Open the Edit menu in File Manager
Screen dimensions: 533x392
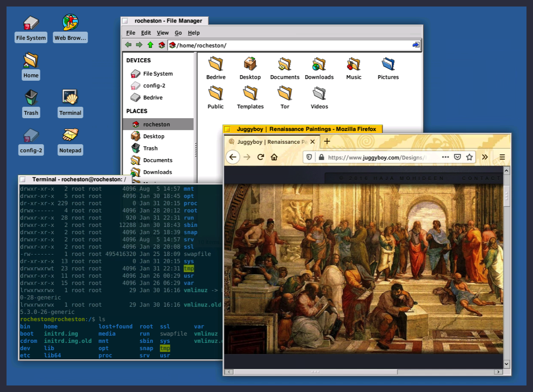pos(146,33)
